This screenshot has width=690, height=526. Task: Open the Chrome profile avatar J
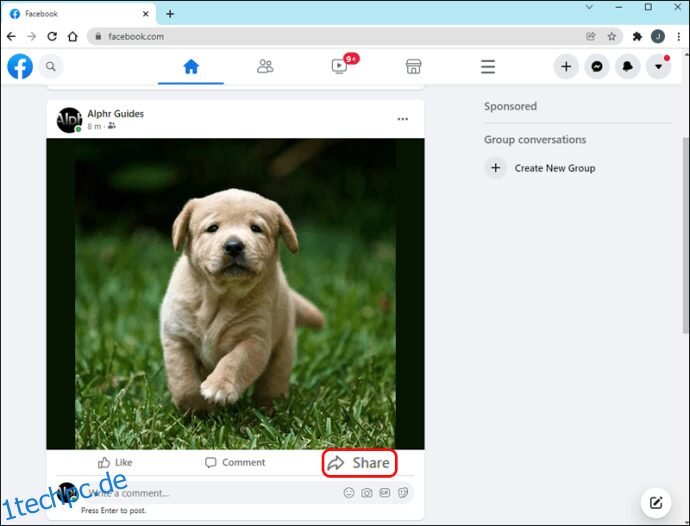click(658, 37)
